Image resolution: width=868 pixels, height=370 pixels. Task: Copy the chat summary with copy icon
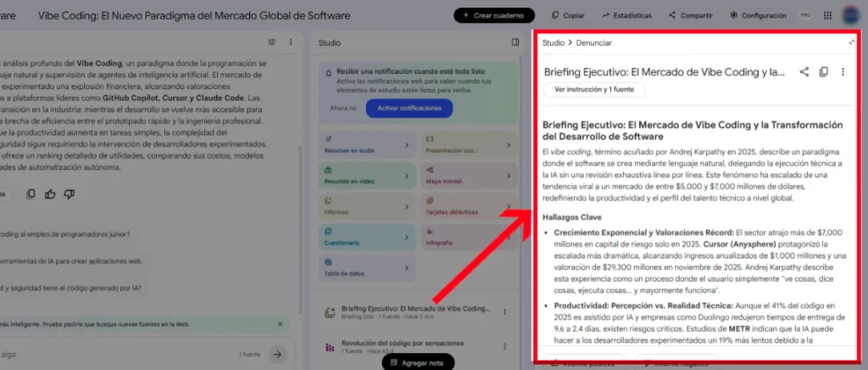click(31, 193)
